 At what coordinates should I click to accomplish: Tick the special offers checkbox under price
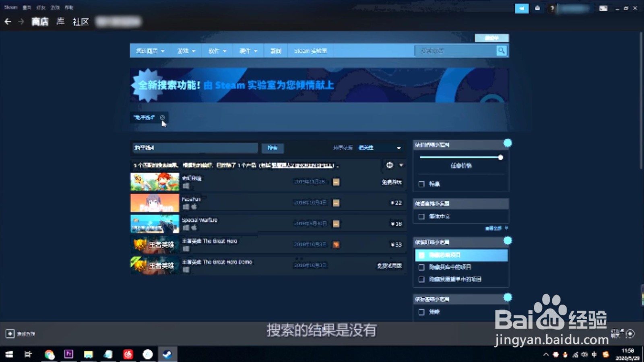click(x=421, y=184)
